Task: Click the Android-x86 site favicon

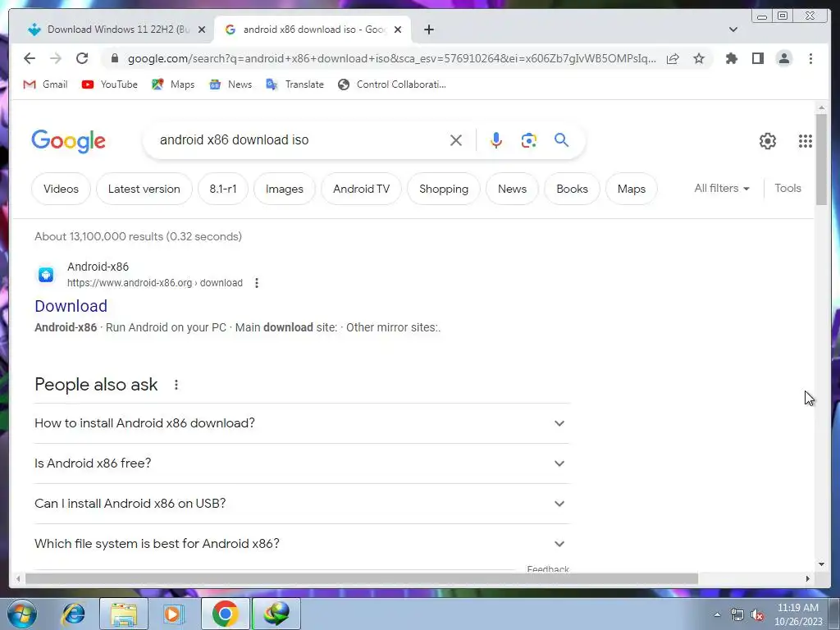Action: (46, 275)
